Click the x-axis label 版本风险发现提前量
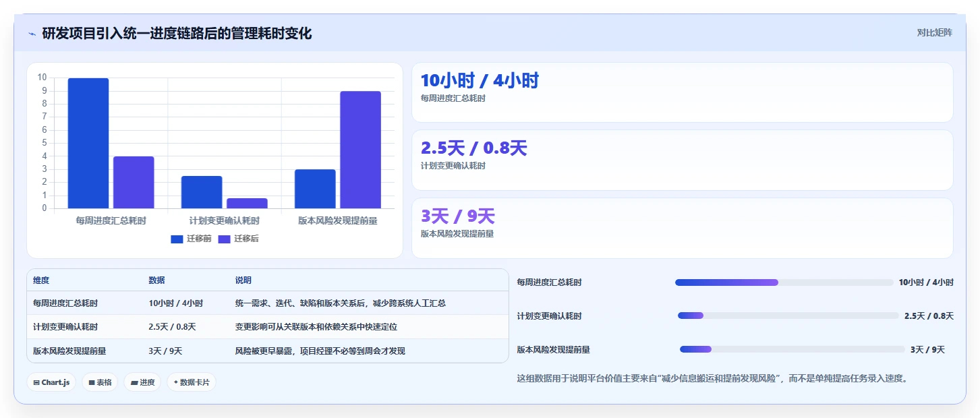Screen dimensions: 980x418 pyautogui.click(x=337, y=220)
